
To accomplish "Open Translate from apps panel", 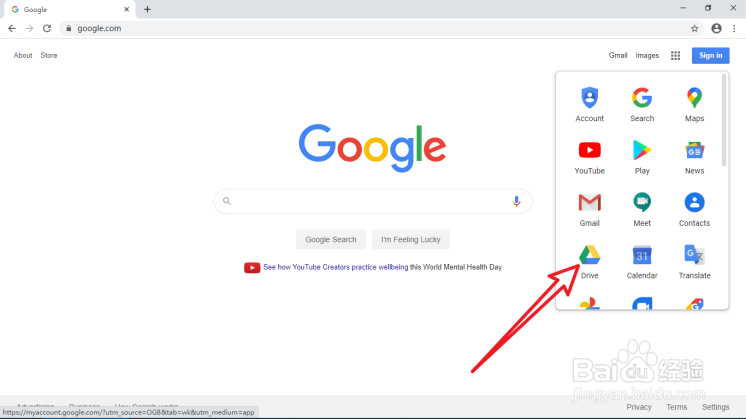I will pyautogui.click(x=694, y=262).
